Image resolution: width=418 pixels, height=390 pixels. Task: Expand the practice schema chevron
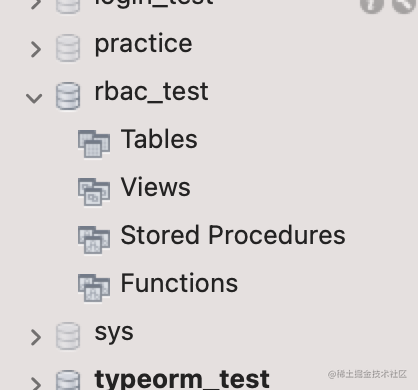pyautogui.click(x=36, y=49)
